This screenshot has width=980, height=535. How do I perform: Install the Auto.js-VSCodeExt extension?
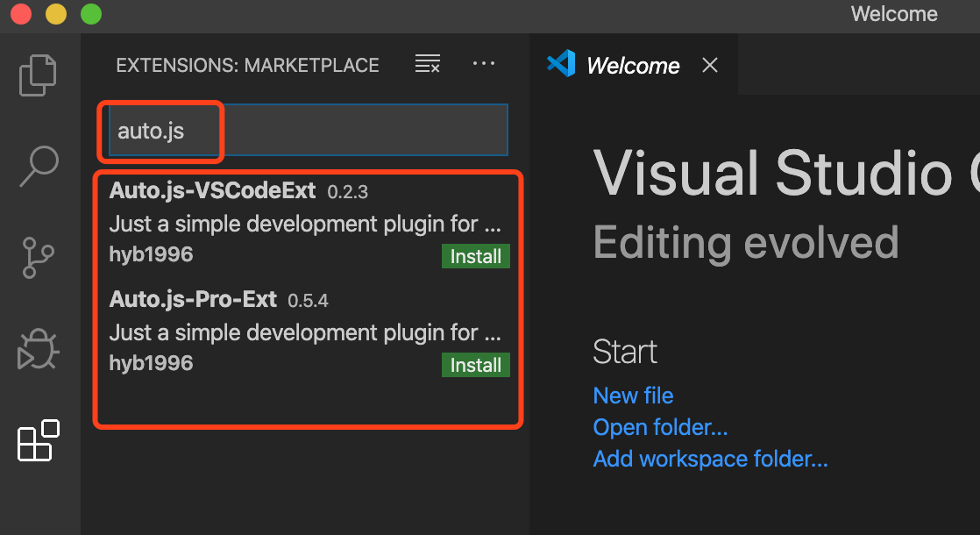(475, 257)
